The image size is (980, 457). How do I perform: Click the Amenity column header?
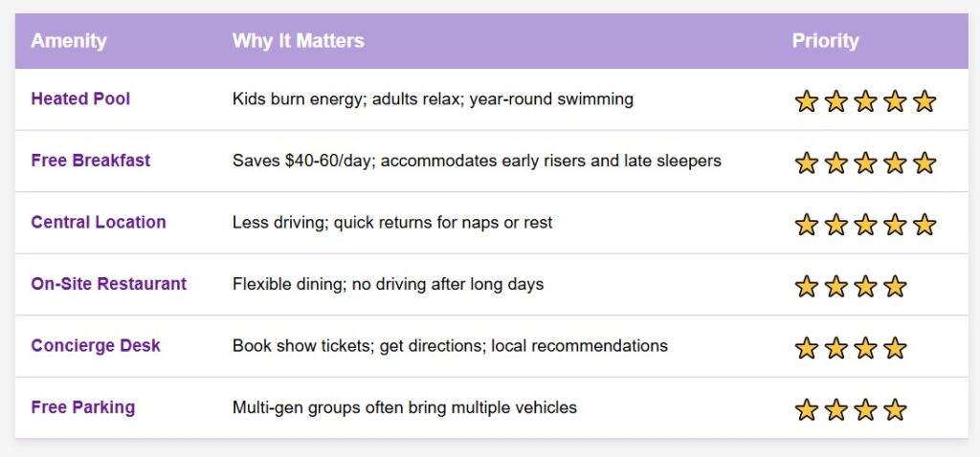point(69,41)
